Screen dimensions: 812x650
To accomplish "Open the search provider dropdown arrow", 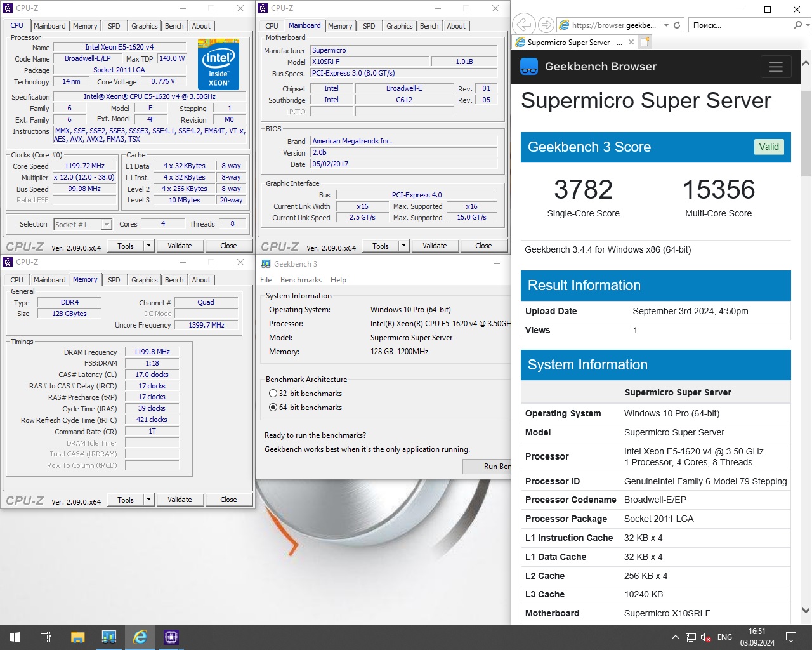I will (x=807, y=25).
